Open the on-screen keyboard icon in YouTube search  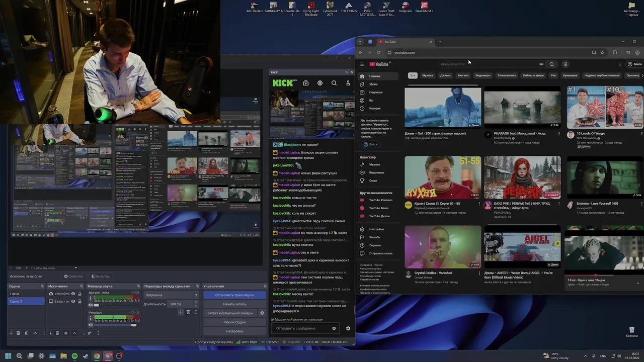pyautogui.click(x=541, y=64)
